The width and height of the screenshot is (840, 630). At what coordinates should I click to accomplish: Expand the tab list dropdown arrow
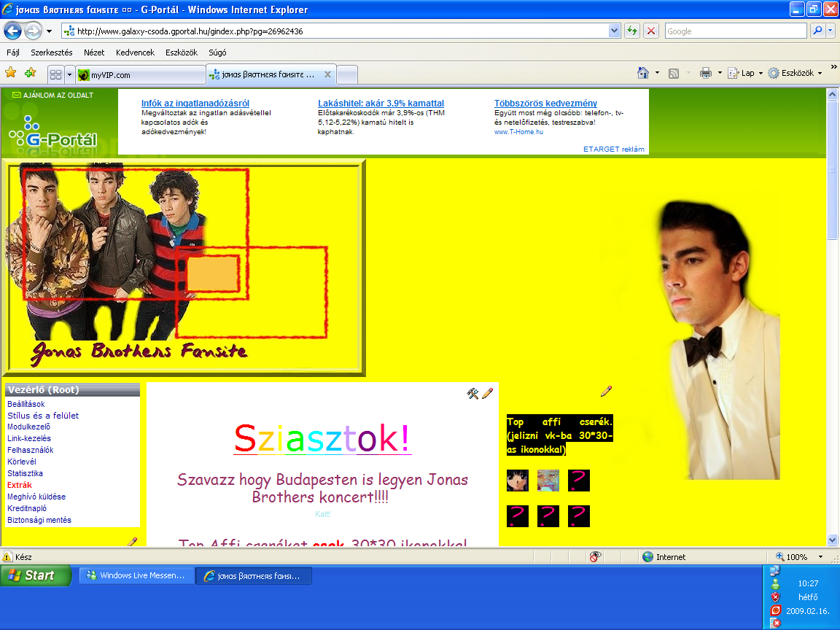point(69,75)
